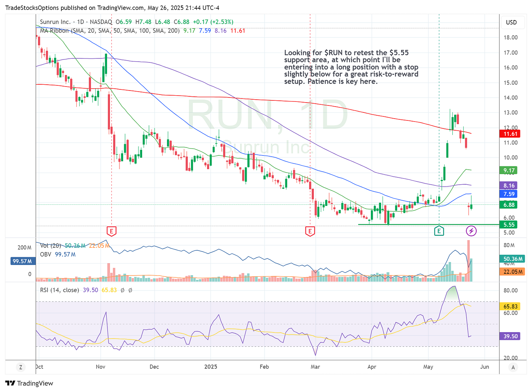Click the 6.88 current price label
Viewport: 532px width, 392px height.
pyautogui.click(x=509, y=205)
